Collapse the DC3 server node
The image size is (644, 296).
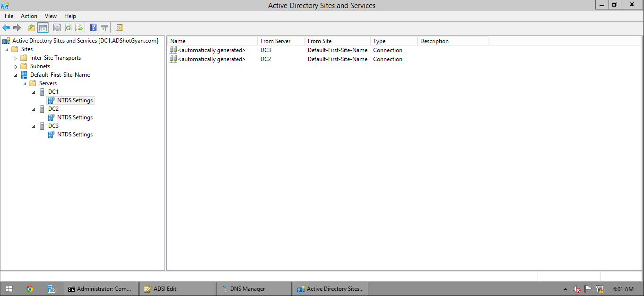click(x=34, y=126)
